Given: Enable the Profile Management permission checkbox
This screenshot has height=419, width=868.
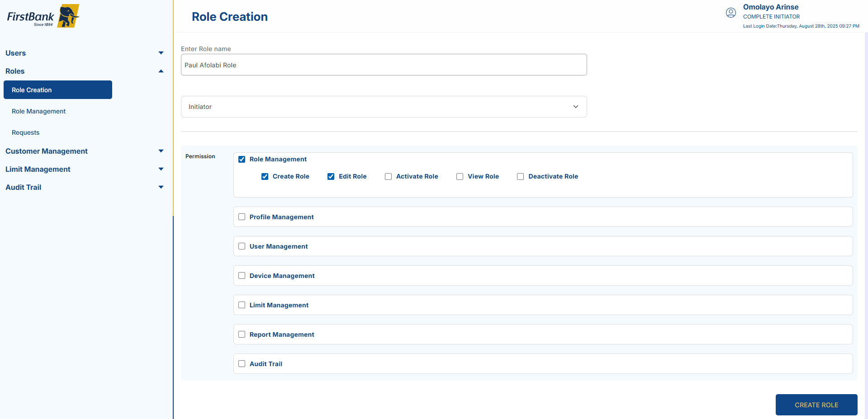Looking at the screenshot, I should 242,217.
